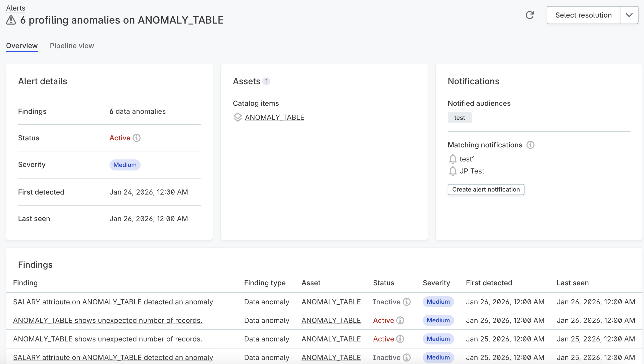Click the layers icon beside ANOMALY_TABLE catalog item
The width and height of the screenshot is (644, 364).
click(238, 117)
